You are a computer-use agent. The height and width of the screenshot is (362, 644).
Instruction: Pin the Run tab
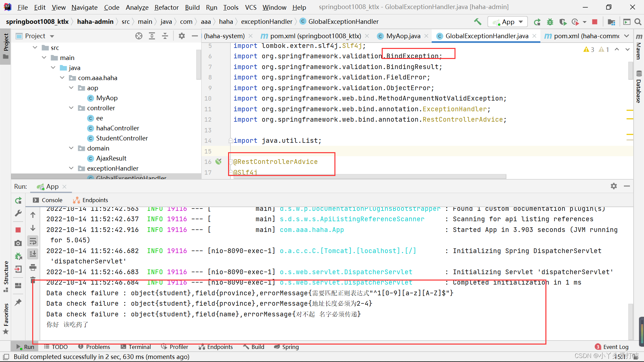tap(18, 302)
